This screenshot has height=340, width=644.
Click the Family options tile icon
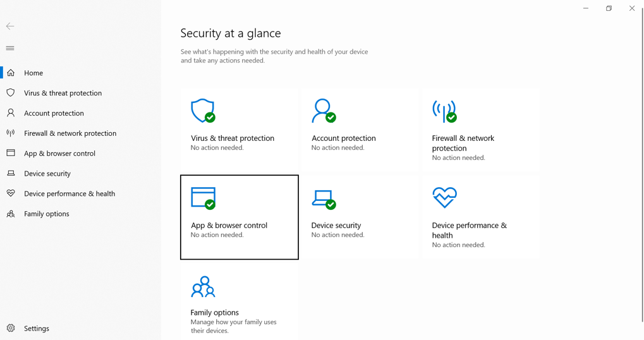tap(203, 286)
